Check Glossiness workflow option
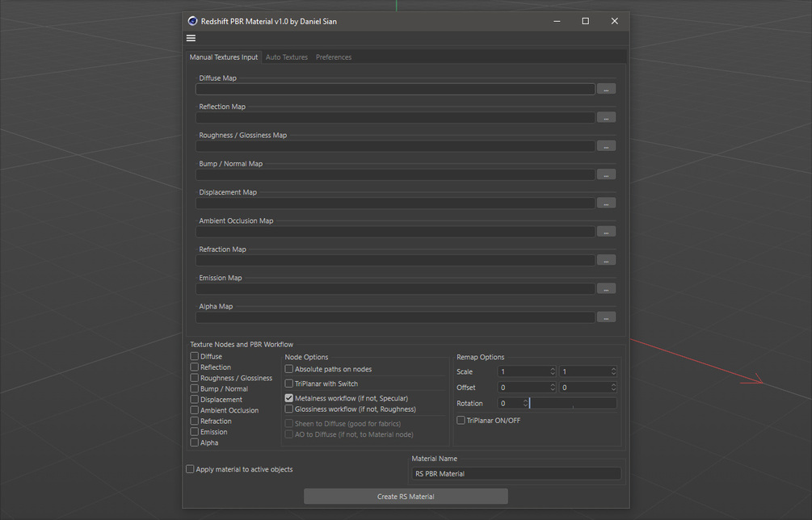This screenshot has width=812, height=520. tap(289, 409)
